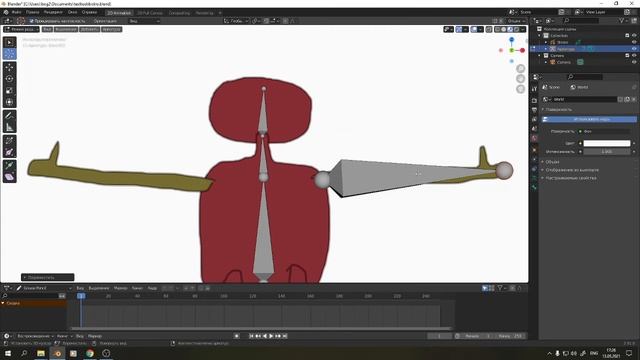Image resolution: width=640 pixels, height=360 pixels.
Task: Toggle overlays display button in viewport header
Action: [474, 29]
